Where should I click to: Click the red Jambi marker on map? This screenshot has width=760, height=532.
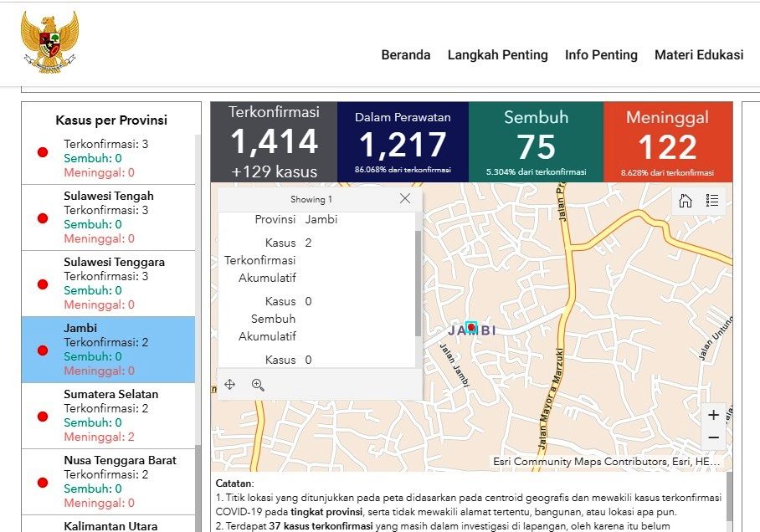click(x=471, y=327)
